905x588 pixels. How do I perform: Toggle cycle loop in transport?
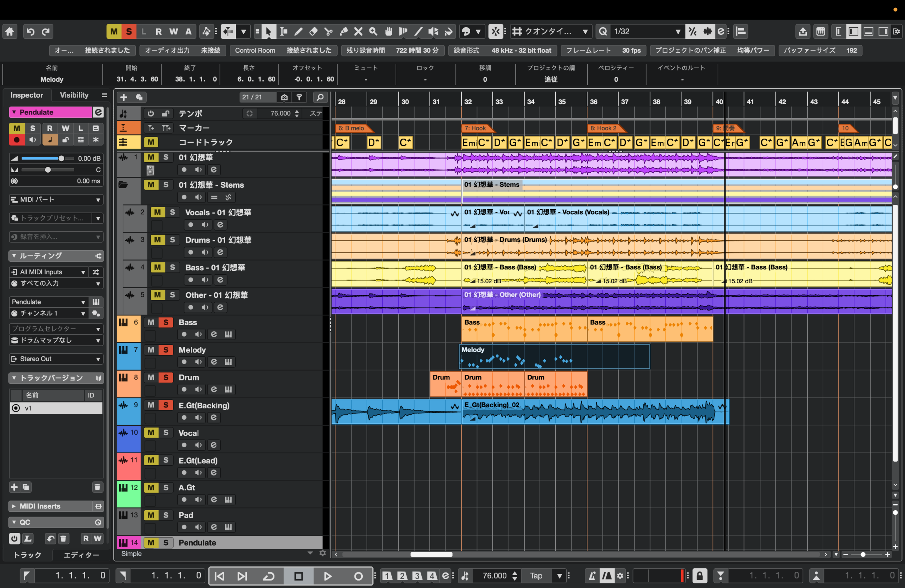point(269,576)
